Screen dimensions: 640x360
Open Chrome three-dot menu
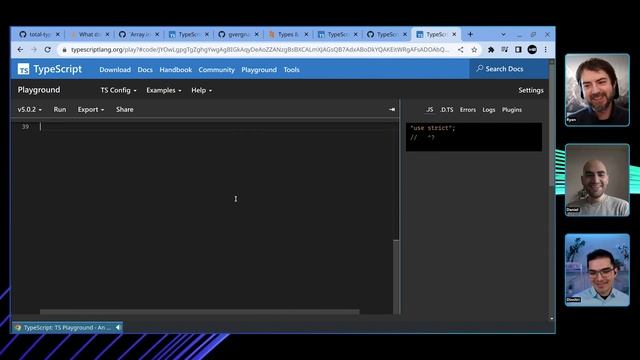[546, 50]
